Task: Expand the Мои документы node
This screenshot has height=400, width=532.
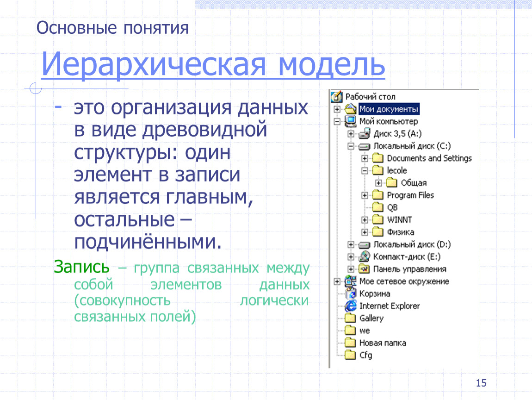Action: [337, 110]
